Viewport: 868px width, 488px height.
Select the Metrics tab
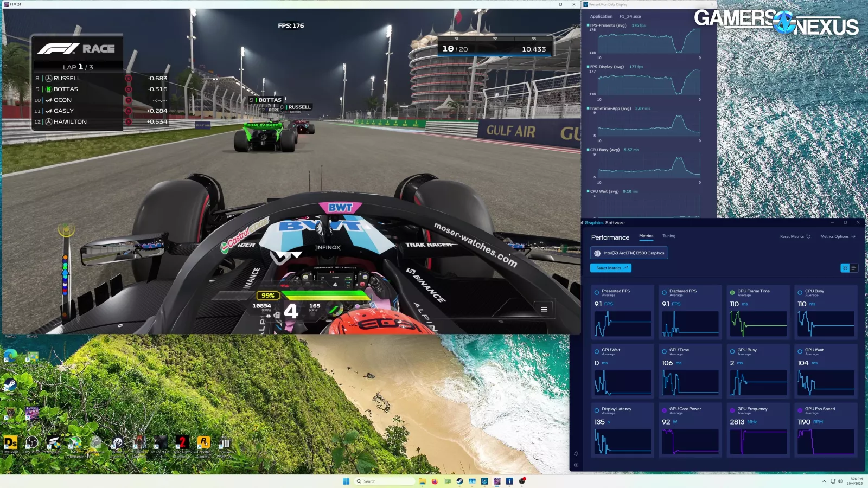(646, 236)
